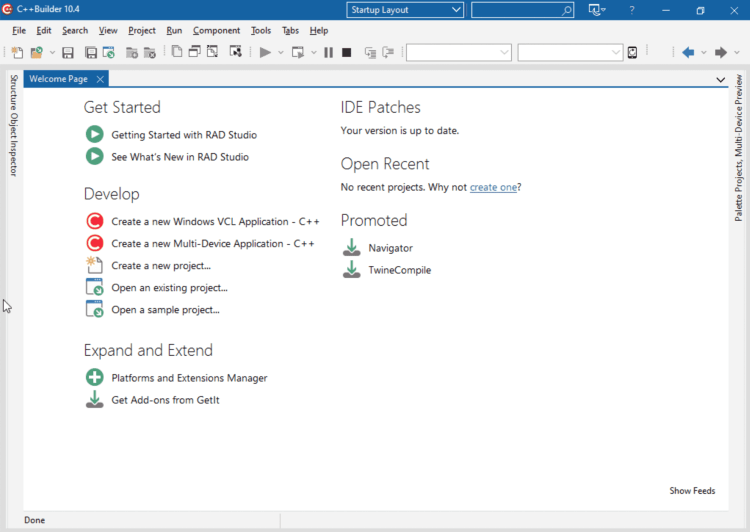The image size is (750, 532).
Task: Click the Save diskette icon
Action: click(68, 53)
